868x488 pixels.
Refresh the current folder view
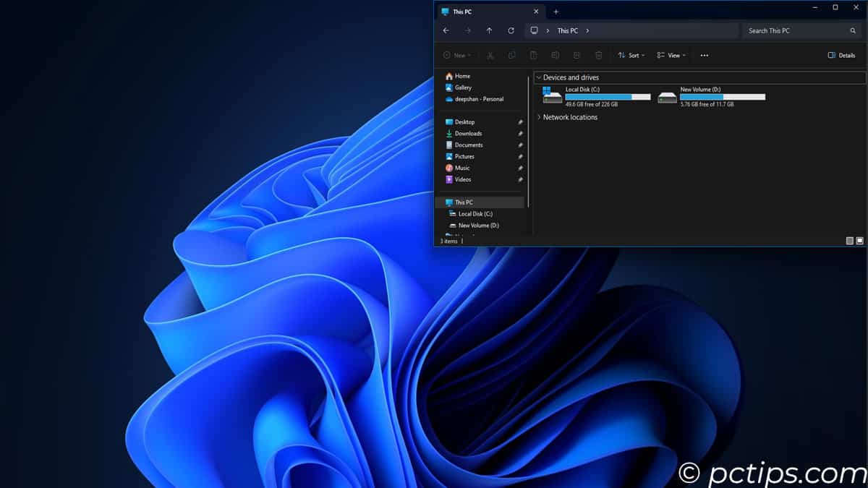[x=511, y=30]
